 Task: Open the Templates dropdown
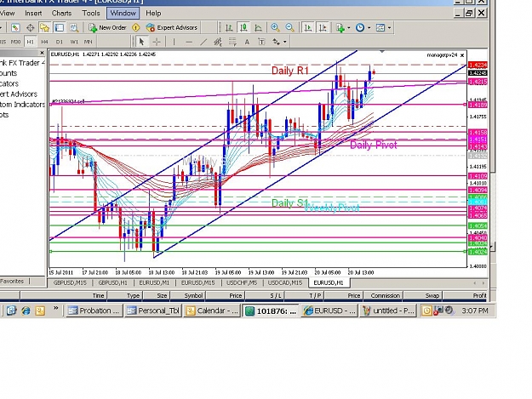[383, 28]
